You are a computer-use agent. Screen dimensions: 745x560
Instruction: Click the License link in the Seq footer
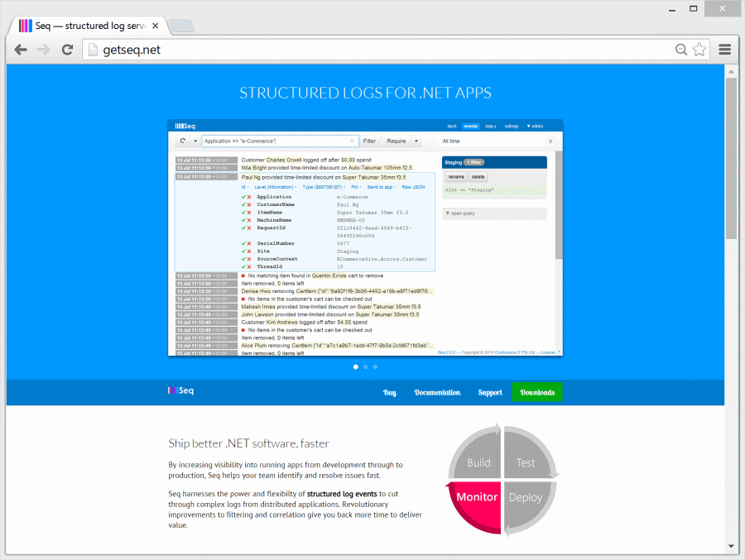548,352
